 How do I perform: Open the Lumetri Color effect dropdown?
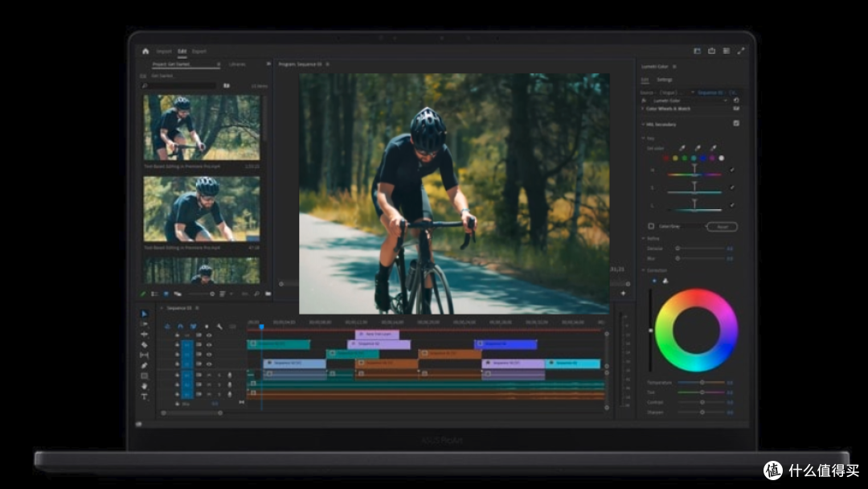690,101
